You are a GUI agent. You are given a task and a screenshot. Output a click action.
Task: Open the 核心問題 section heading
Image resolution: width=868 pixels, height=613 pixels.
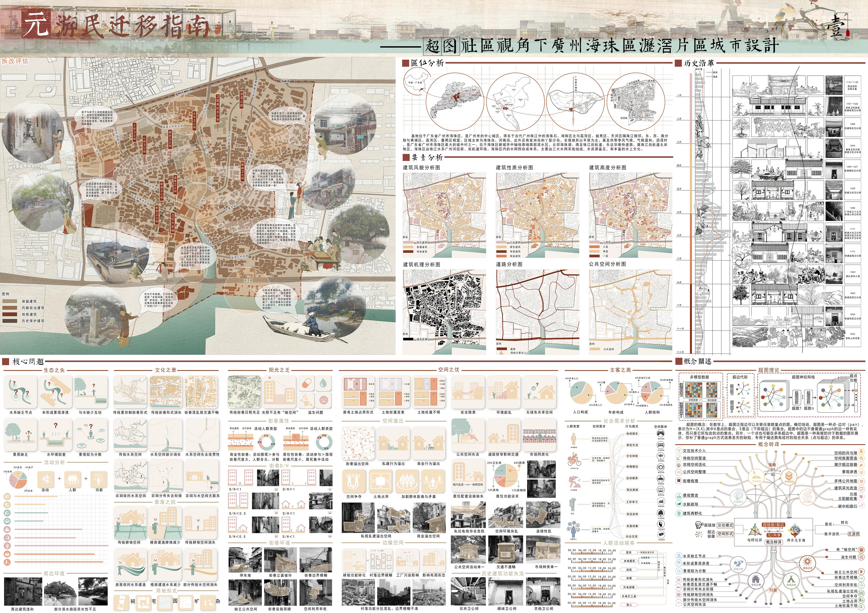[28, 362]
